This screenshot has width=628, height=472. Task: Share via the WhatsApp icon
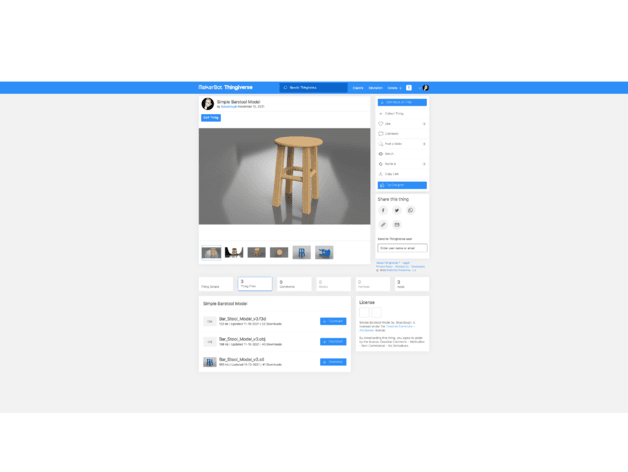(x=410, y=210)
